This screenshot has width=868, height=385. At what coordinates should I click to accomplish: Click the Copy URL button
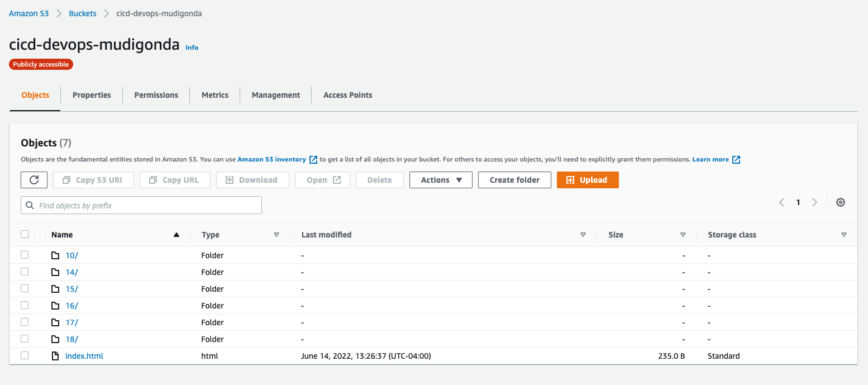[x=175, y=180]
